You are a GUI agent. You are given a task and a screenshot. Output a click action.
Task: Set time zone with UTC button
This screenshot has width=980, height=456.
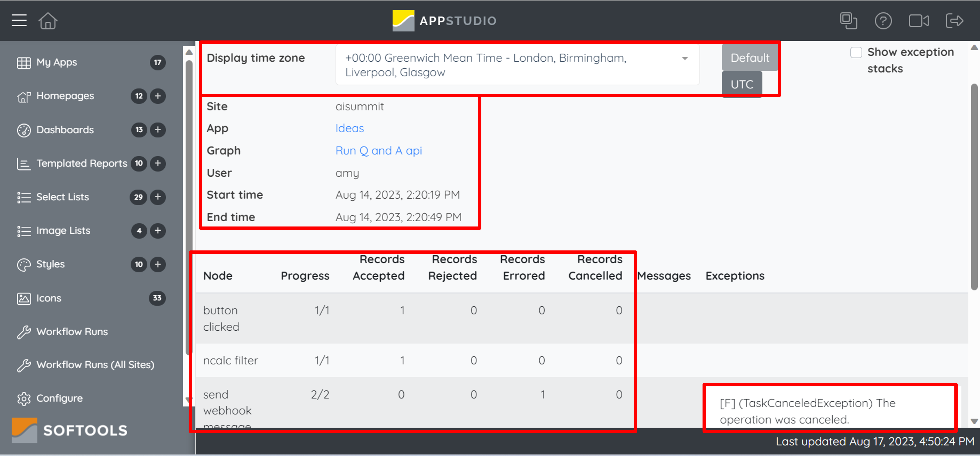(742, 84)
